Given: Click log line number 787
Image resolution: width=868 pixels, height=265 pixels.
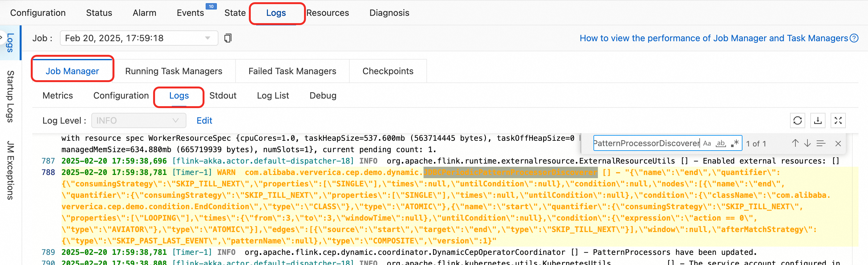Looking at the screenshot, I should [x=48, y=161].
